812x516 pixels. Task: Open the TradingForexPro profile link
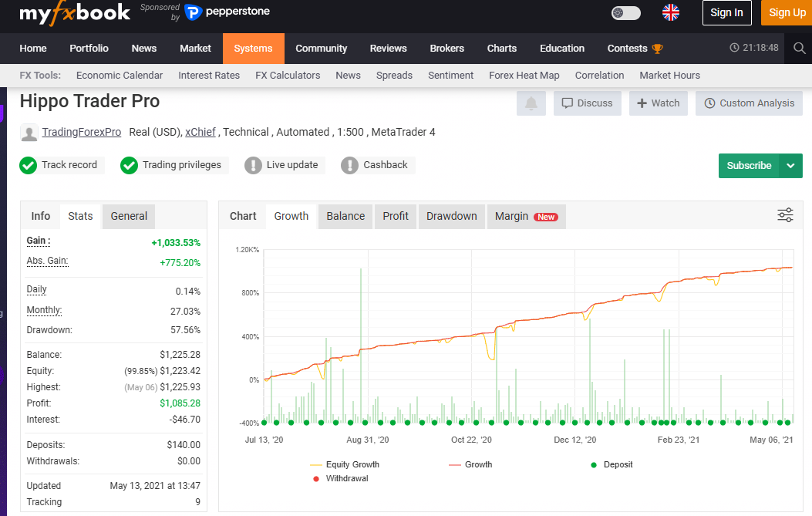click(x=82, y=132)
